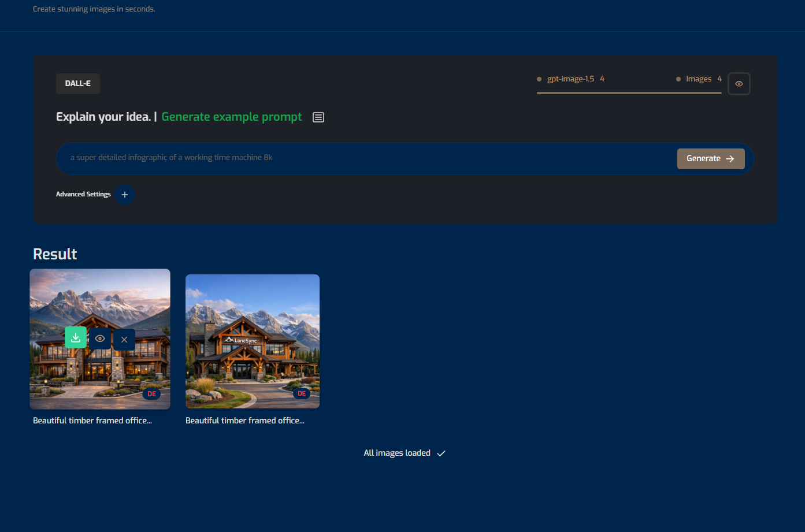Expand Advanced Settings with plus button
805x532 pixels.
(125, 195)
